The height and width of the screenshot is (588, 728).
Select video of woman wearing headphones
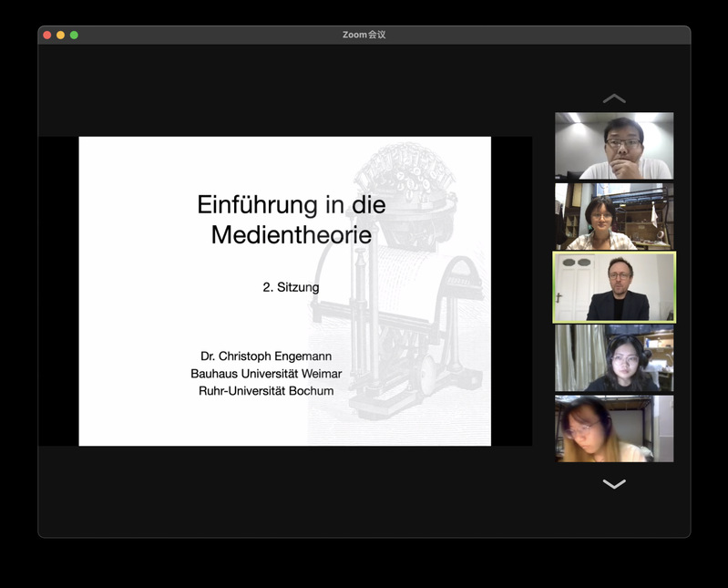click(x=614, y=358)
